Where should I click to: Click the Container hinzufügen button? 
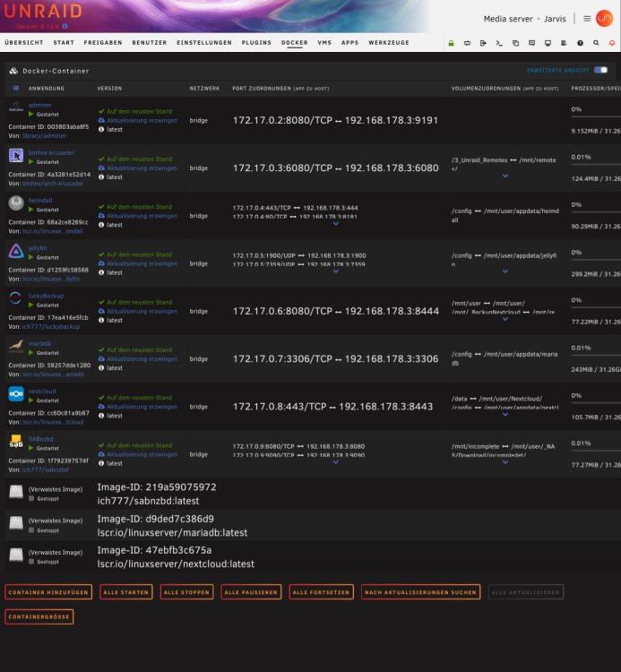[x=48, y=592]
